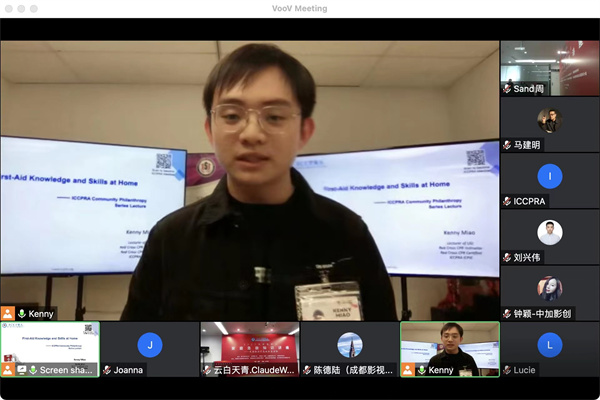Viewport: 600px width, 400px height.
Task: Click the 陈德陆 name label in bottom strip
Action: click(x=353, y=370)
